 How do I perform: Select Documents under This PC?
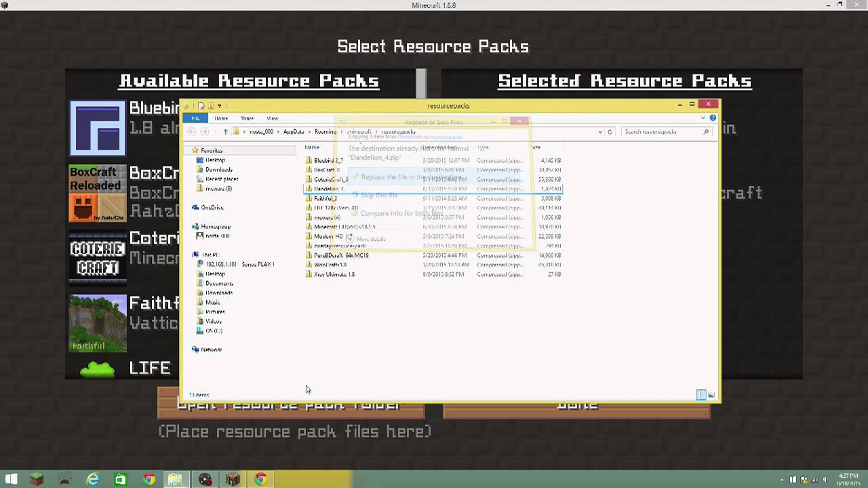click(219, 283)
